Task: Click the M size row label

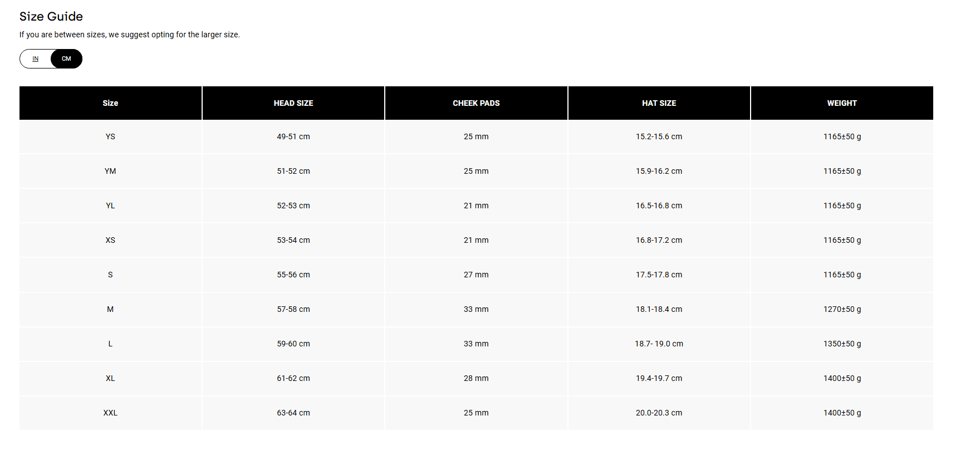Action: coord(110,309)
